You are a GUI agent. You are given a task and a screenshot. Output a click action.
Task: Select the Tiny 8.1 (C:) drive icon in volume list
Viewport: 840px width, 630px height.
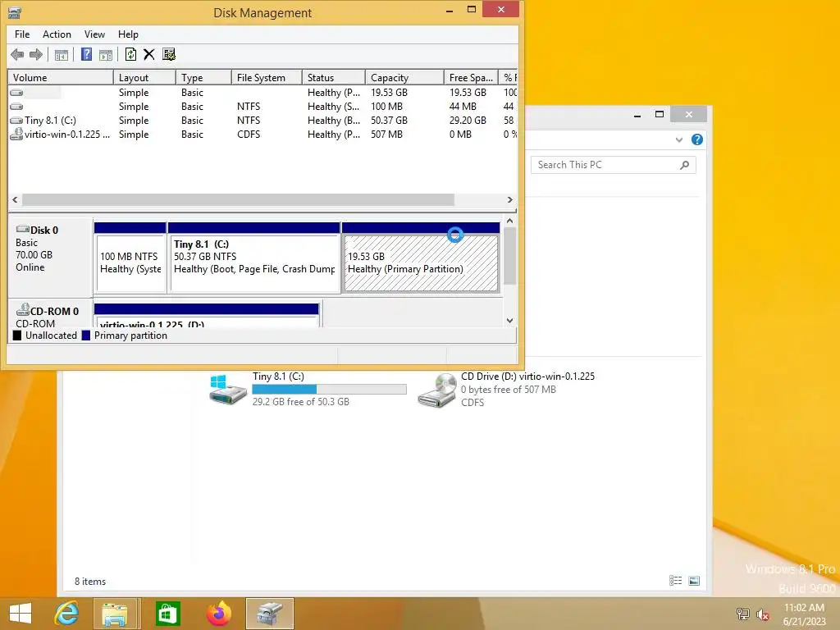click(16, 121)
